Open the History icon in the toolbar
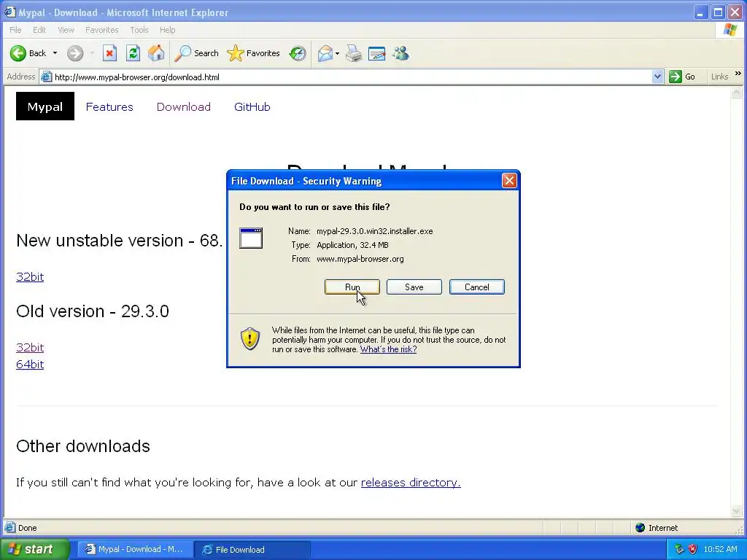Screen dimensions: 747x560 tap(298, 53)
